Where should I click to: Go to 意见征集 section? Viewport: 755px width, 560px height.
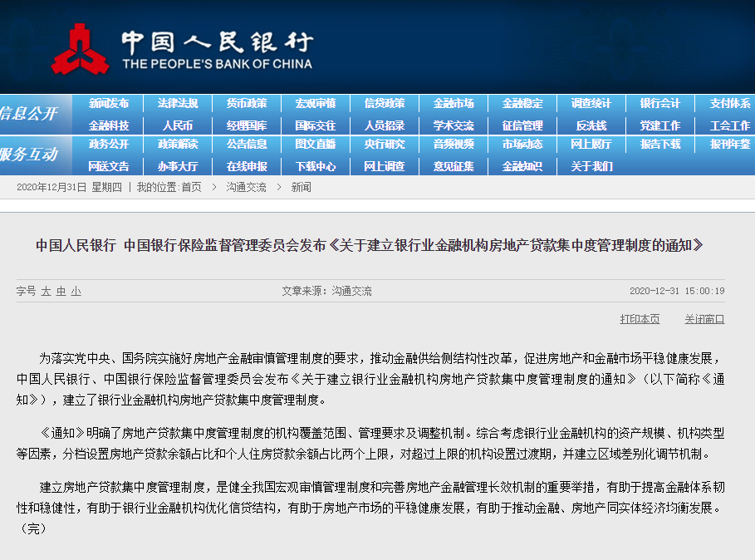tap(453, 166)
